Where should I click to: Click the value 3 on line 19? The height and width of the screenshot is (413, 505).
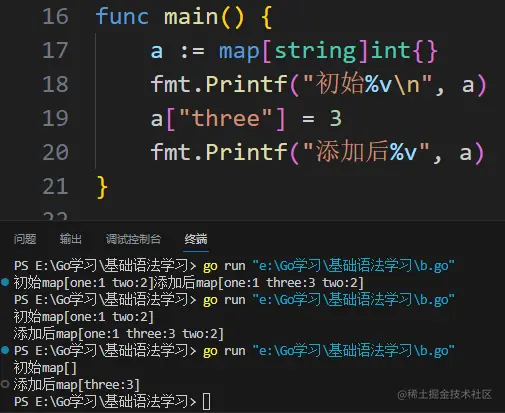click(x=335, y=118)
